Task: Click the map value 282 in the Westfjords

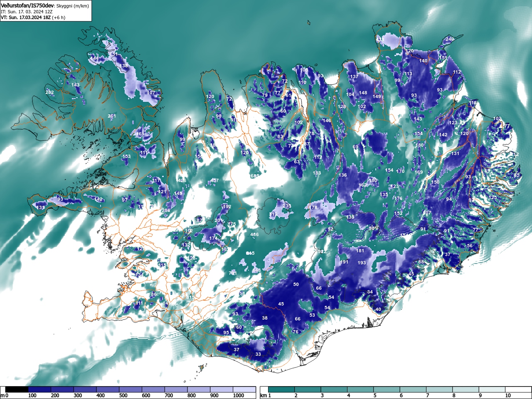Action: (x=49, y=92)
